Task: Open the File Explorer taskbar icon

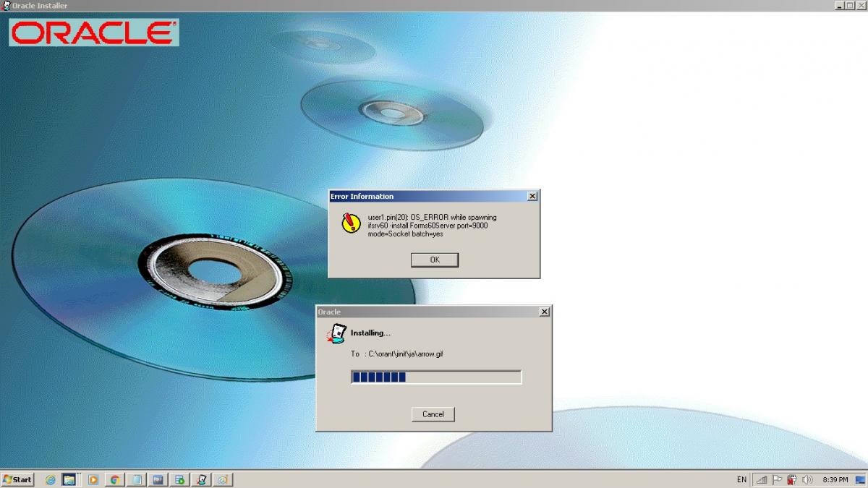Action: coord(69,479)
